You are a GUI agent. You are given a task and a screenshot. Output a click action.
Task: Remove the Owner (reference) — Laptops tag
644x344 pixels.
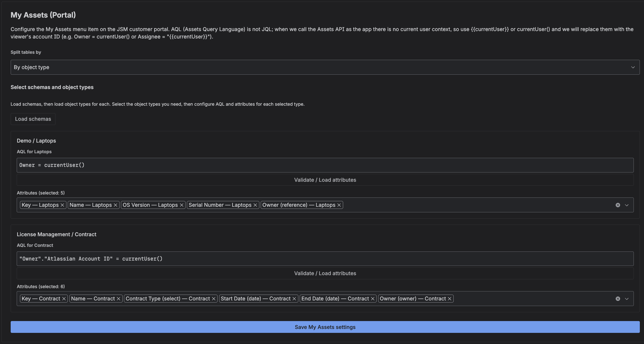click(x=339, y=205)
